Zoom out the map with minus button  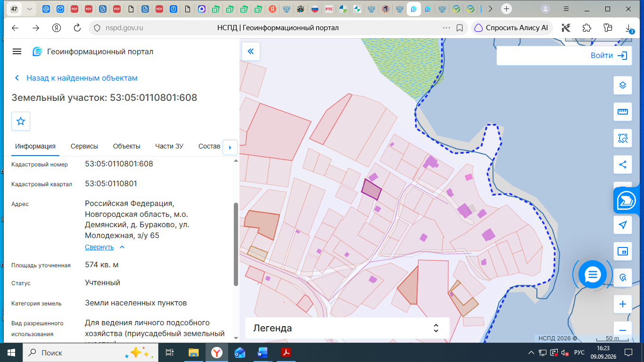click(623, 329)
